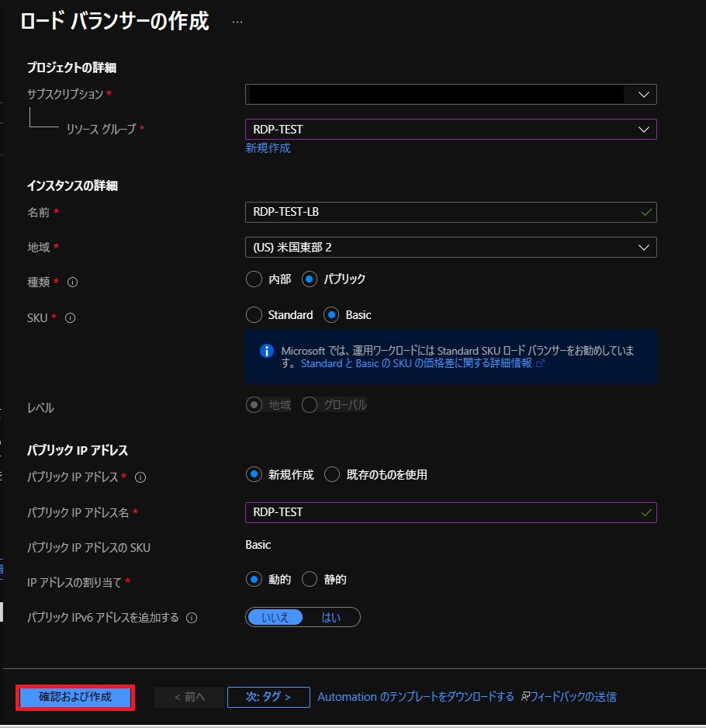The image size is (706, 728).
Task: Click 新規作成 link under resource group
Action: click(x=268, y=148)
